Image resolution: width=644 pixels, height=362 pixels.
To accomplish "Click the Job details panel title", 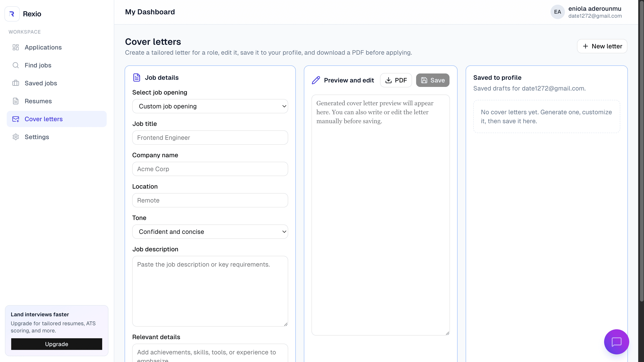I will pos(162,78).
